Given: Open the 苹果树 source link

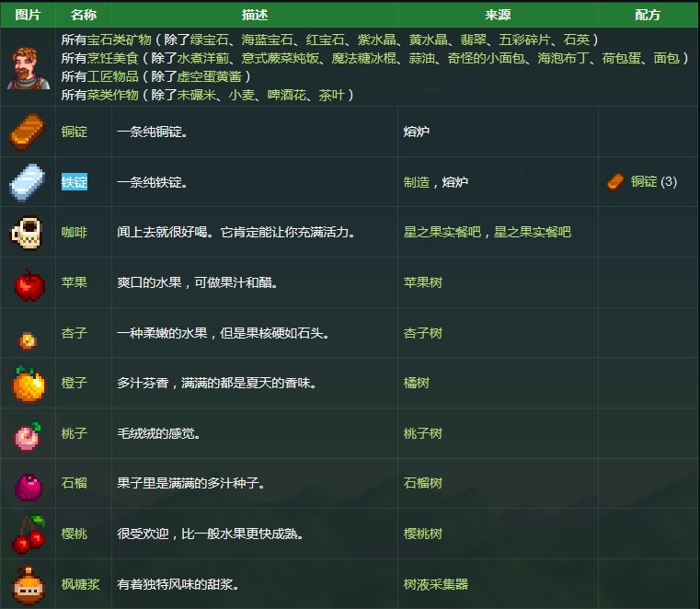Looking at the screenshot, I should tap(423, 282).
